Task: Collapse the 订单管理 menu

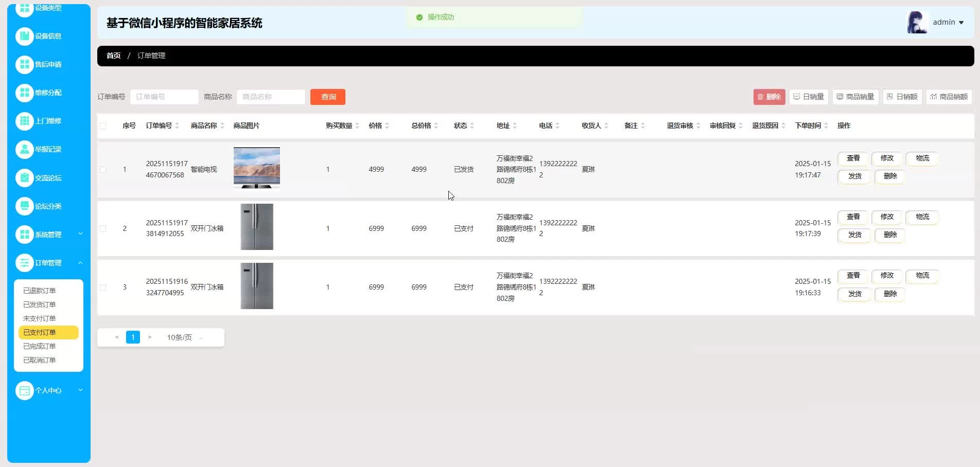Action: [x=49, y=263]
